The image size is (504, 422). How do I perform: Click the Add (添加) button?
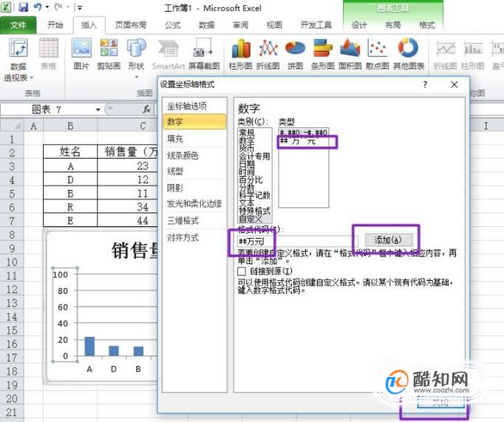(x=389, y=239)
